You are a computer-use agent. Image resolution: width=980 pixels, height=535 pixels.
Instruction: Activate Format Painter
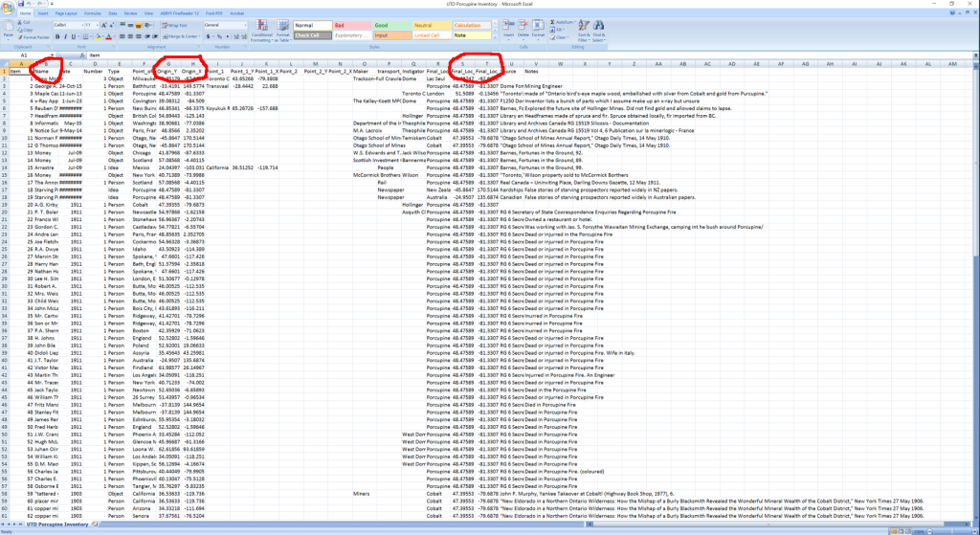click(x=32, y=37)
